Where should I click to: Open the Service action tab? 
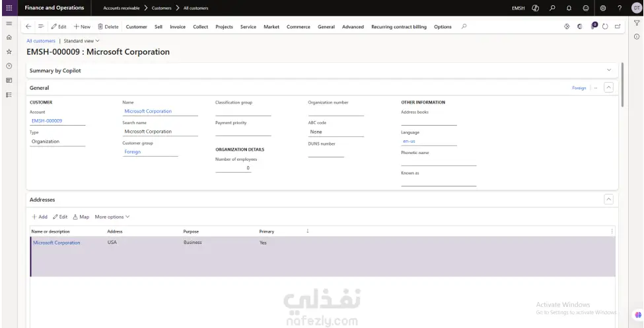click(248, 26)
